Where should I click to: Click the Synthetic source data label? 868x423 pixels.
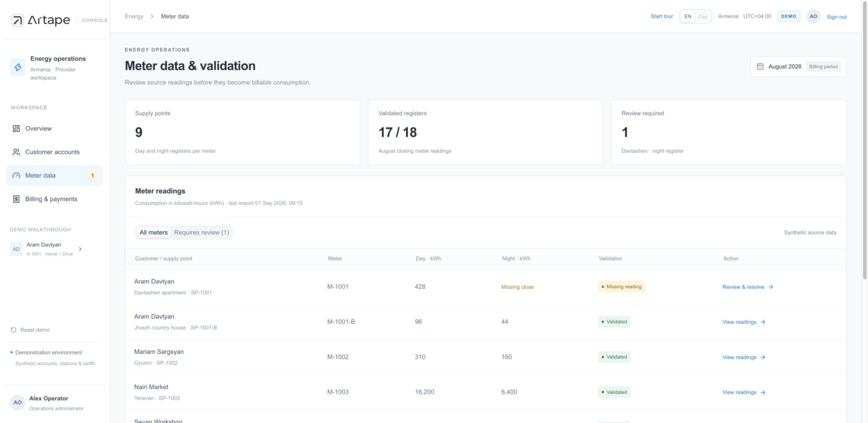point(810,233)
